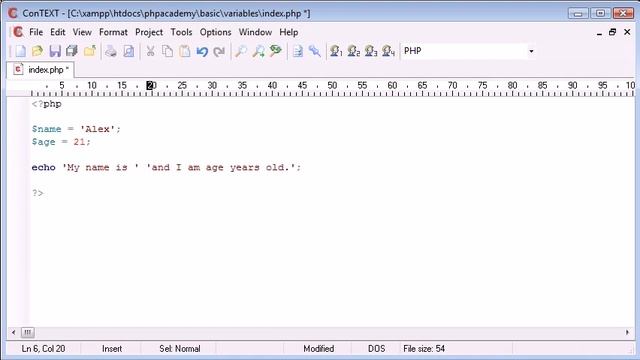Viewport: 640px width, 360px height.
Task: Click the echo keyword in code
Action: click(43, 167)
